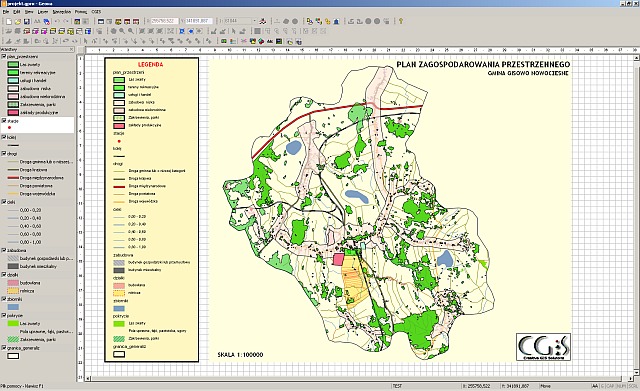This screenshot has height=391, width=640.
Task: Select 'Droga wojewódzka' in layers panel
Action: tap(37, 194)
